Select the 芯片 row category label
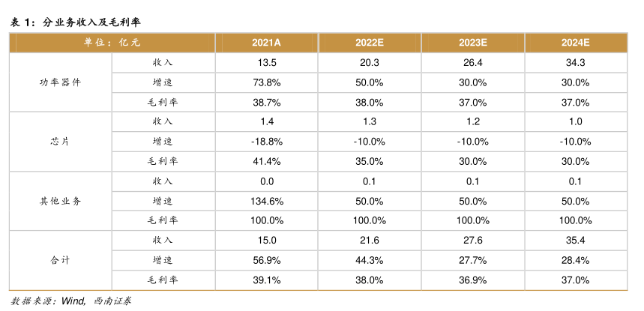This screenshot has width=644, height=311. (x=60, y=142)
